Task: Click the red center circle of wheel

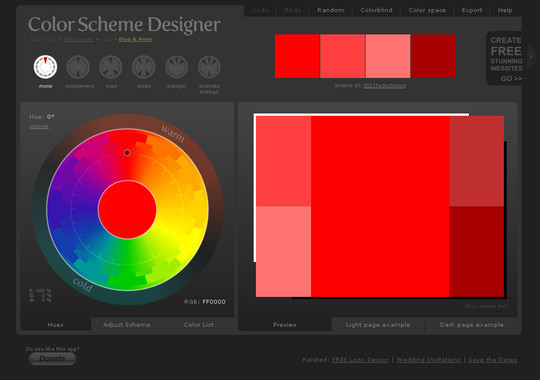Action: pyautogui.click(x=127, y=209)
